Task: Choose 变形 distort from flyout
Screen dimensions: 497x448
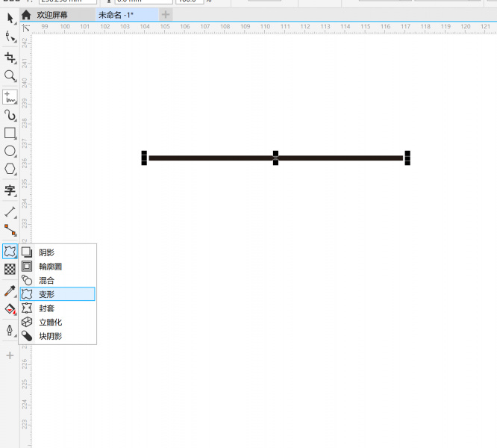Action: (x=57, y=294)
